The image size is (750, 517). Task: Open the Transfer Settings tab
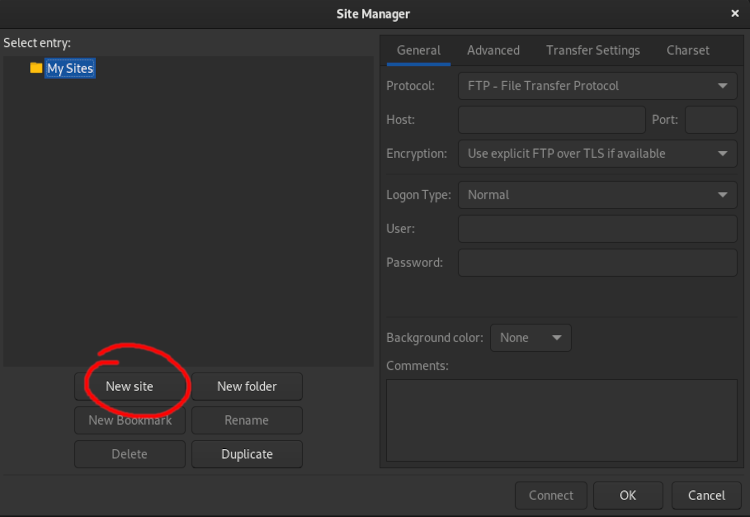592,50
